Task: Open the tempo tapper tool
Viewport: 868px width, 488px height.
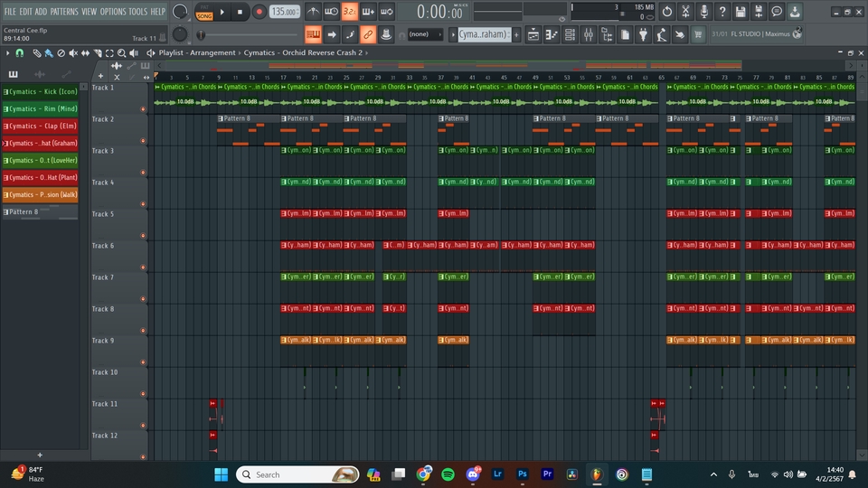Action: pyautogui.click(x=662, y=34)
